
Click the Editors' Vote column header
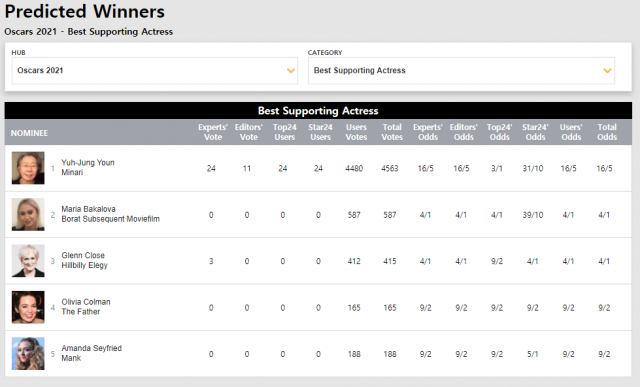pyautogui.click(x=249, y=132)
